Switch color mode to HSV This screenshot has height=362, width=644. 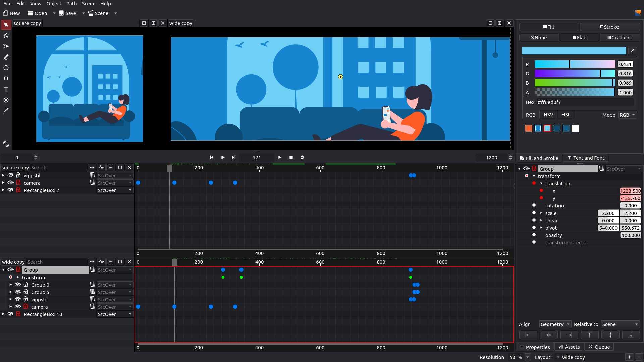click(x=548, y=114)
